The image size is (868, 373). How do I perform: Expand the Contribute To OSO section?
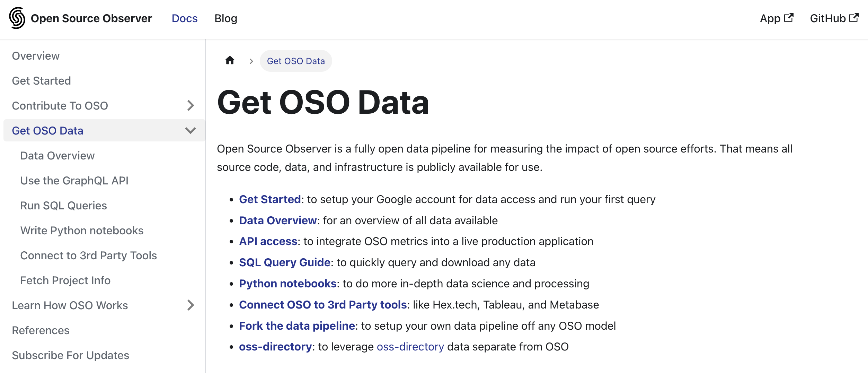[x=191, y=105]
